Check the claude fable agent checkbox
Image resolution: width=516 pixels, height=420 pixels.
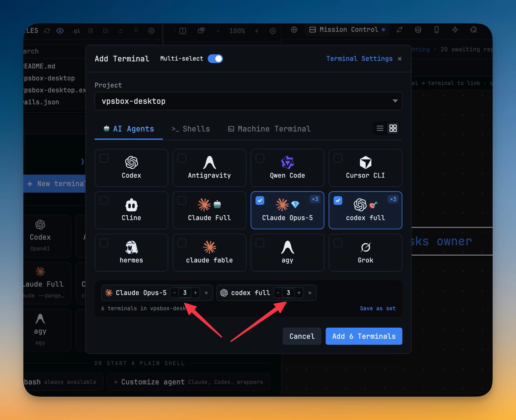tap(182, 243)
